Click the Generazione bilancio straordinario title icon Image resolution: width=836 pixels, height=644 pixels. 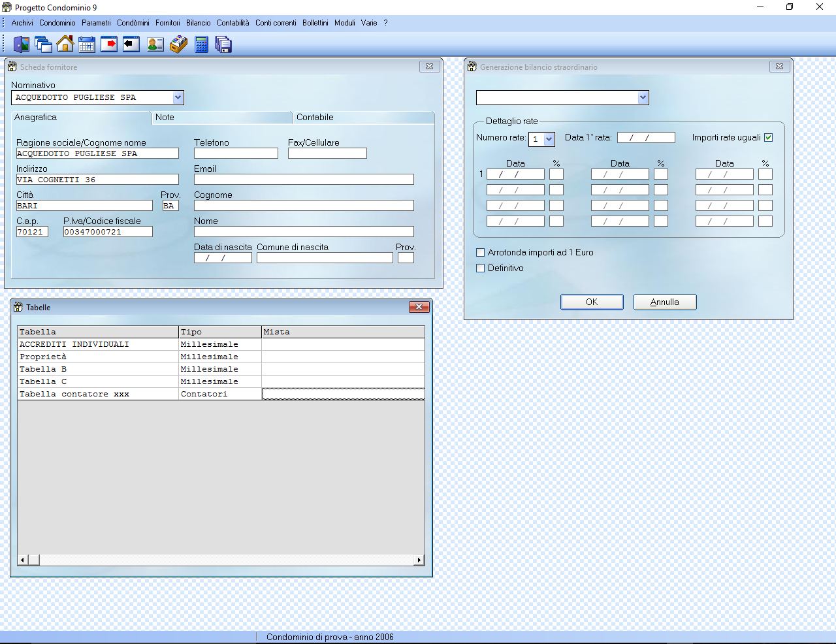472,67
